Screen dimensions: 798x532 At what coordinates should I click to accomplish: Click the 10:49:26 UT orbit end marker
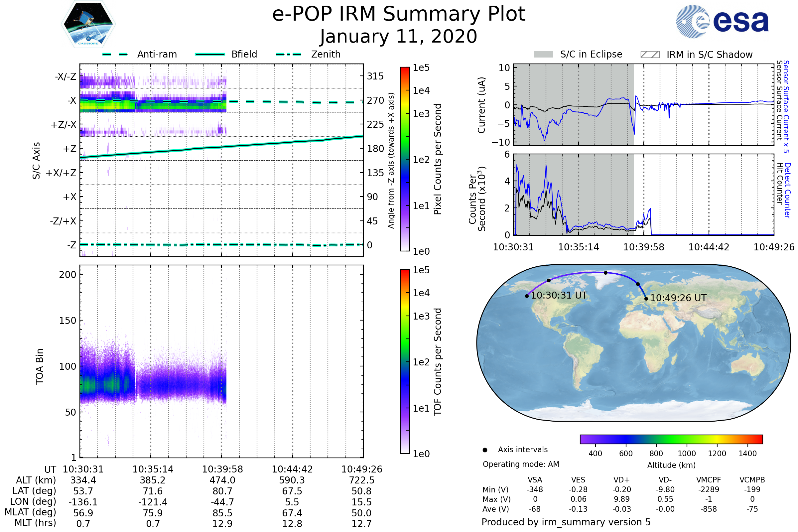646,299
